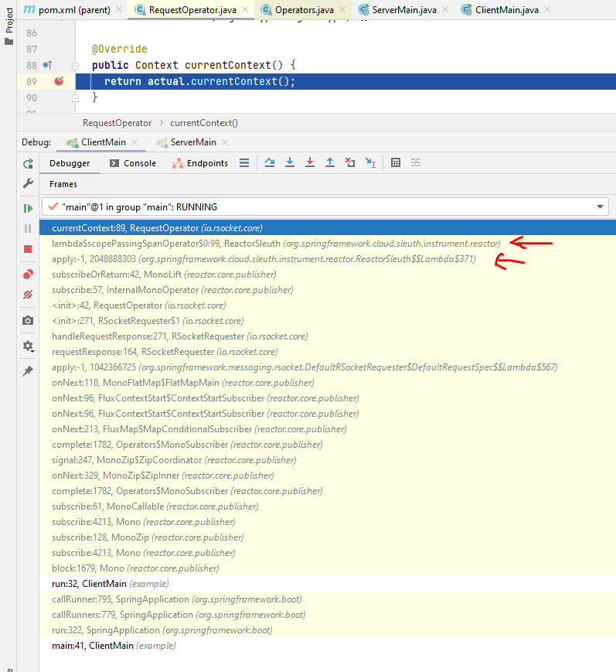The image size is (616, 672).
Task: Resume program execution
Action: click(28, 208)
